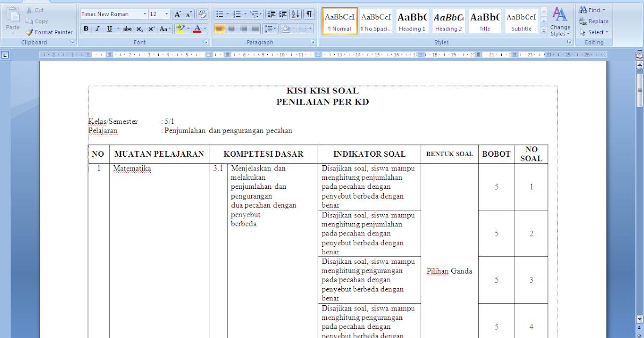
Task: Toggle strikethrough formatting
Action: (x=128, y=29)
